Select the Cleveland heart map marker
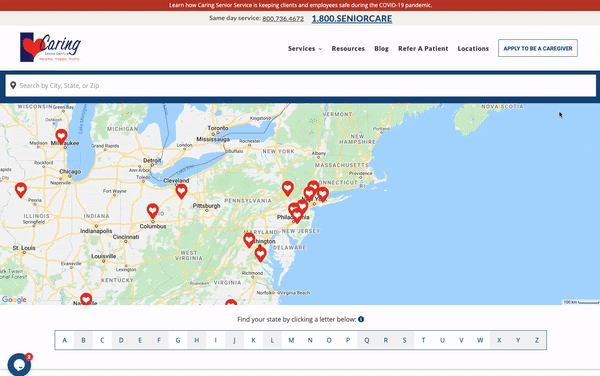 pyautogui.click(x=181, y=191)
